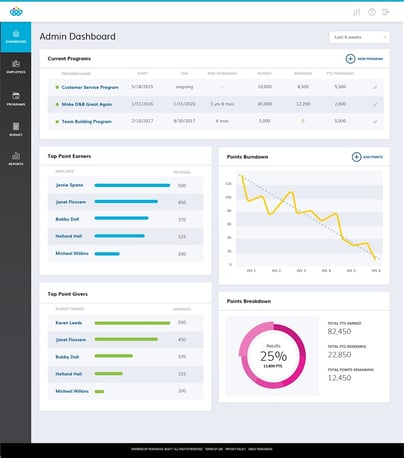Edit the Team Building Program row
Screen dimensions: 404x458
pyautogui.click(x=375, y=122)
